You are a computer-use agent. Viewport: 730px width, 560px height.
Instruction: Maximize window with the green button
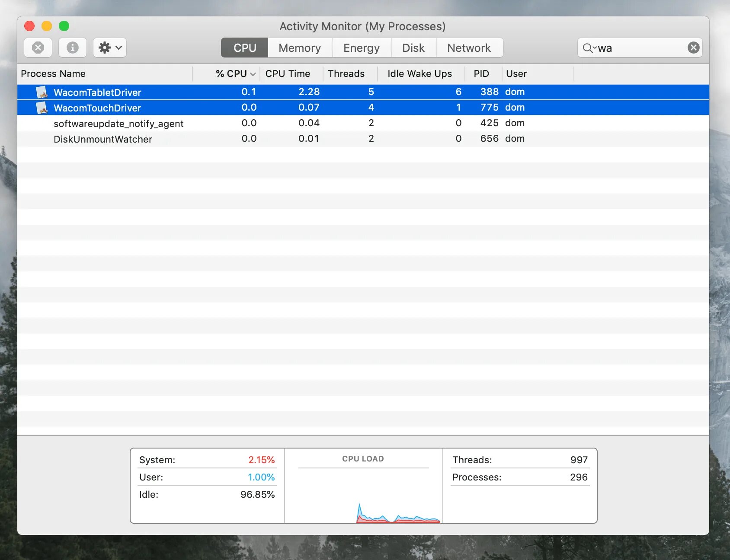[64, 26]
